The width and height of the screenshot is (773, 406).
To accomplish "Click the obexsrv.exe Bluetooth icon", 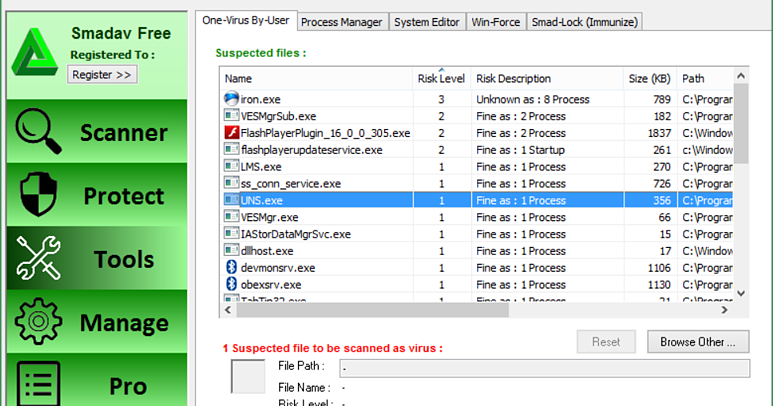I will point(231,284).
